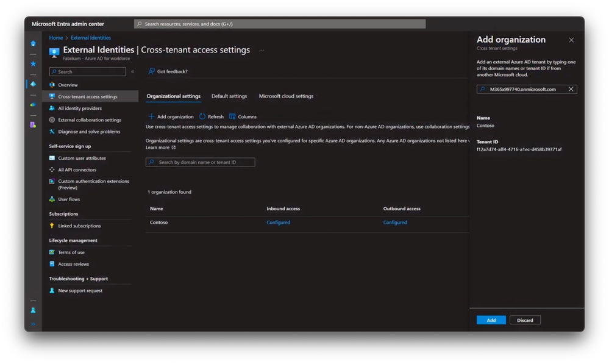Open the purple Learn & support rail icon
Screen dimensions: 609x364
click(x=33, y=125)
